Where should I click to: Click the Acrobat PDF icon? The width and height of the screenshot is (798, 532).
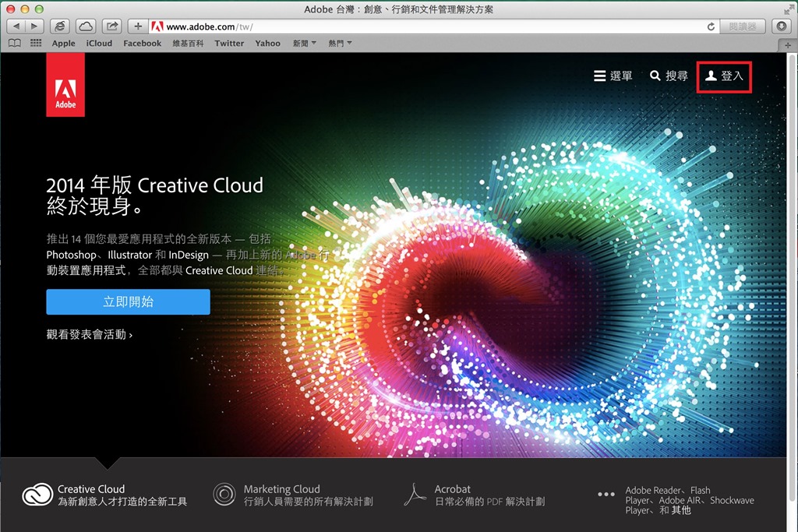coord(415,494)
